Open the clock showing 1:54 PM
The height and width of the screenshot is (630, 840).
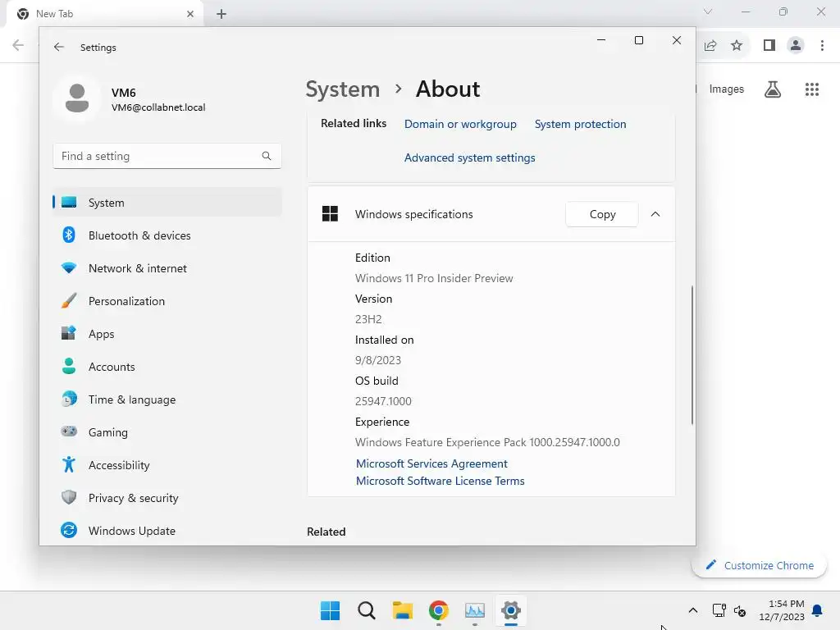click(x=782, y=610)
